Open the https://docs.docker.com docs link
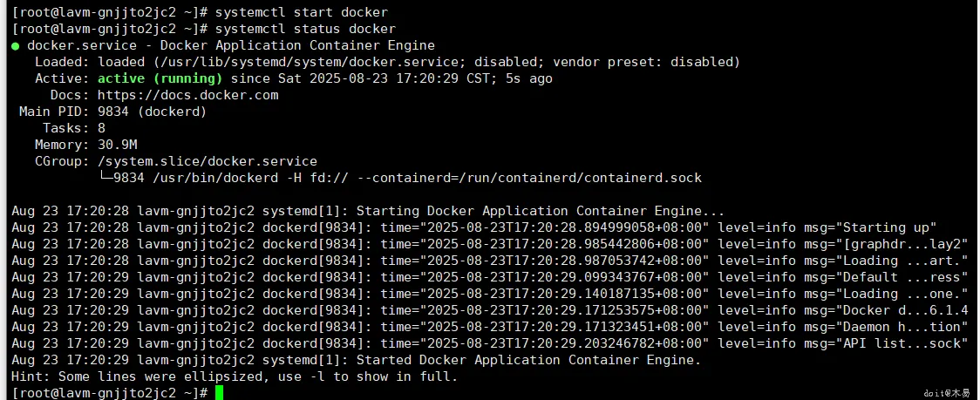 187,95
